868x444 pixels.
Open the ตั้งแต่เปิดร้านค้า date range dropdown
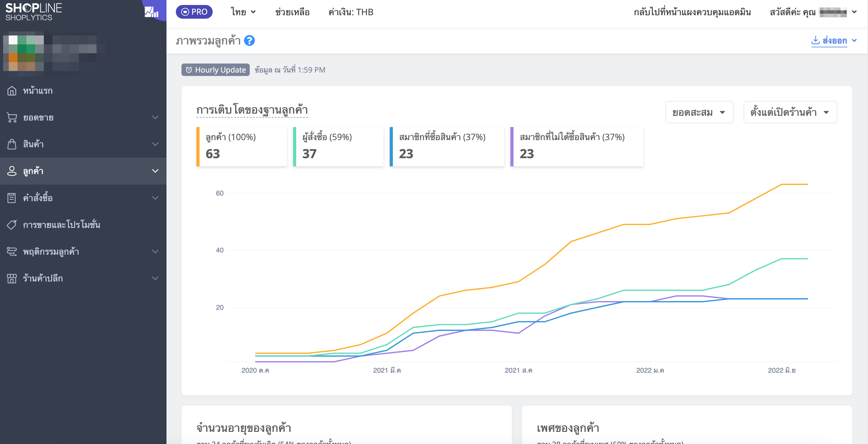point(790,112)
